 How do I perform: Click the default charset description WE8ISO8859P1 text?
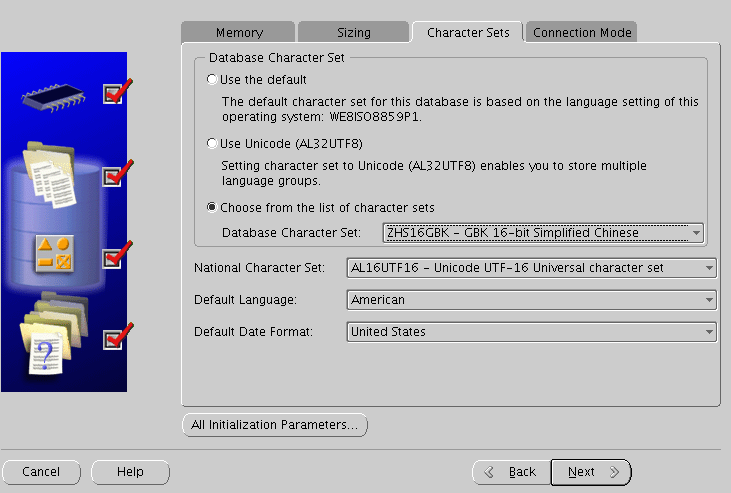(460, 109)
